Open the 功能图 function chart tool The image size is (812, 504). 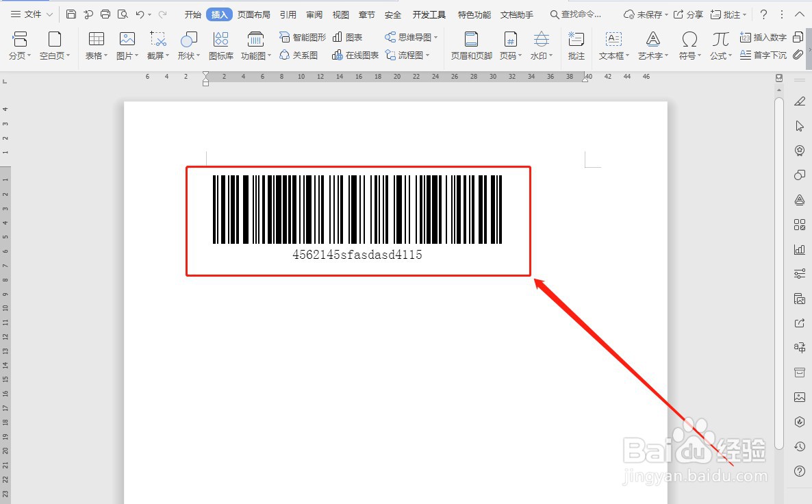pos(256,46)
